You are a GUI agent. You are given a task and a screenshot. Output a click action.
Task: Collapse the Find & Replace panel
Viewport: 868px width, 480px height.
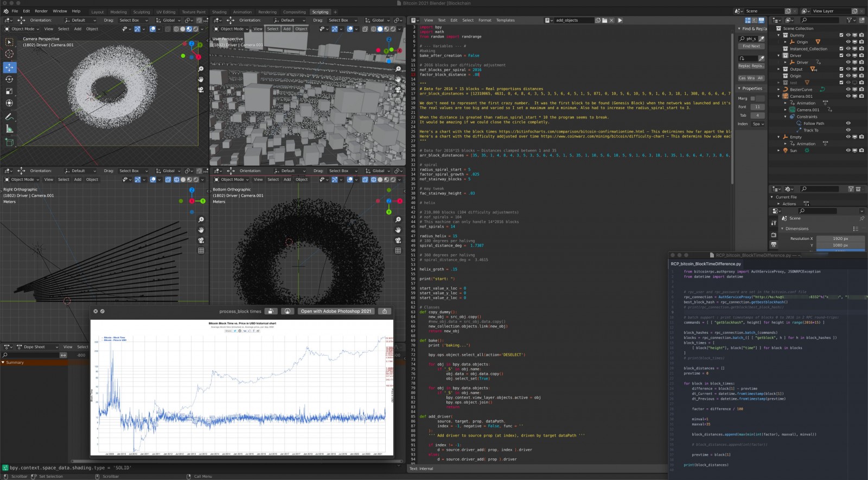point(739,29)
